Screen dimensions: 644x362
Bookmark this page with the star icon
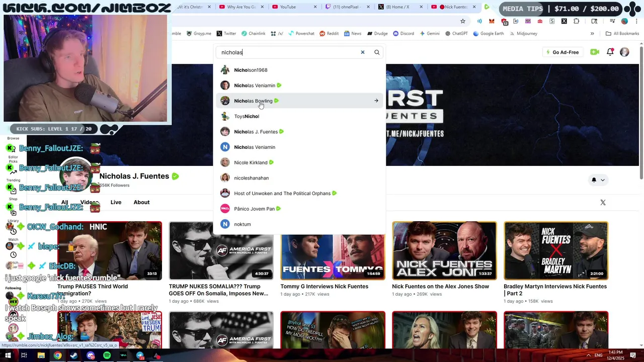point(462,21)
